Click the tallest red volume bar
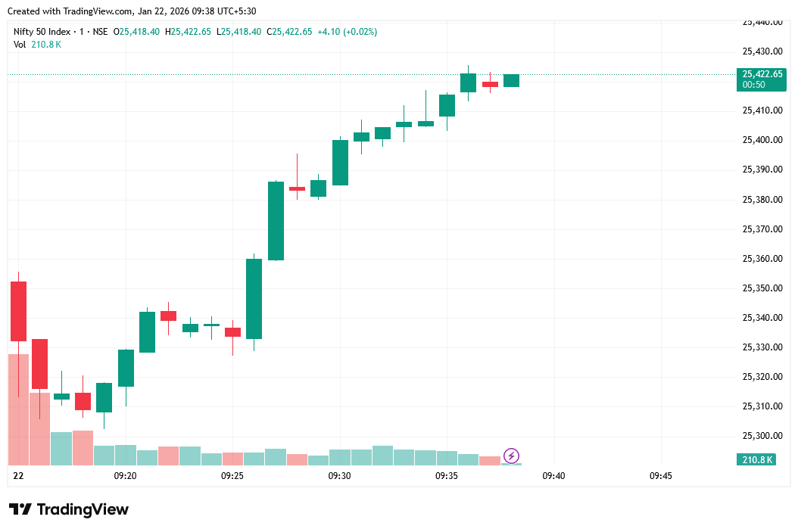 (x=18, y=409)
